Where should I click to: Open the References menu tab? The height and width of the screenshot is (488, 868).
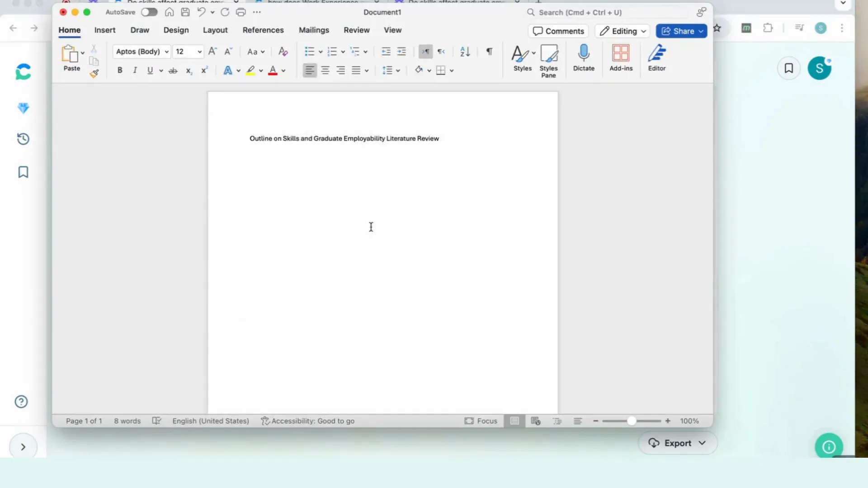point(263,30)
